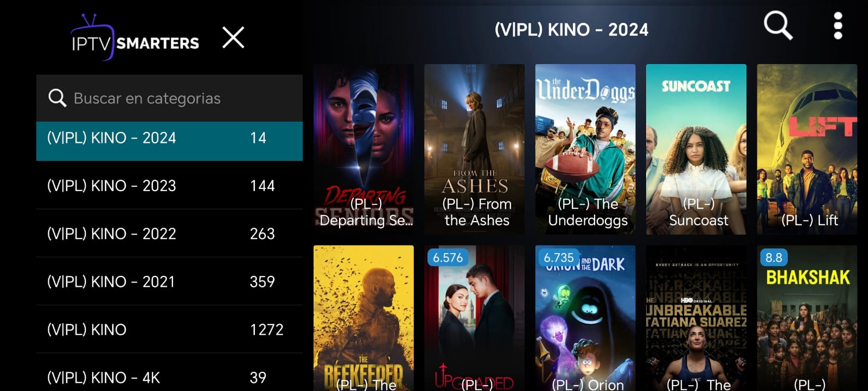Open the From the Ashes movie poster
868x391 pixels.
point(474,149)
